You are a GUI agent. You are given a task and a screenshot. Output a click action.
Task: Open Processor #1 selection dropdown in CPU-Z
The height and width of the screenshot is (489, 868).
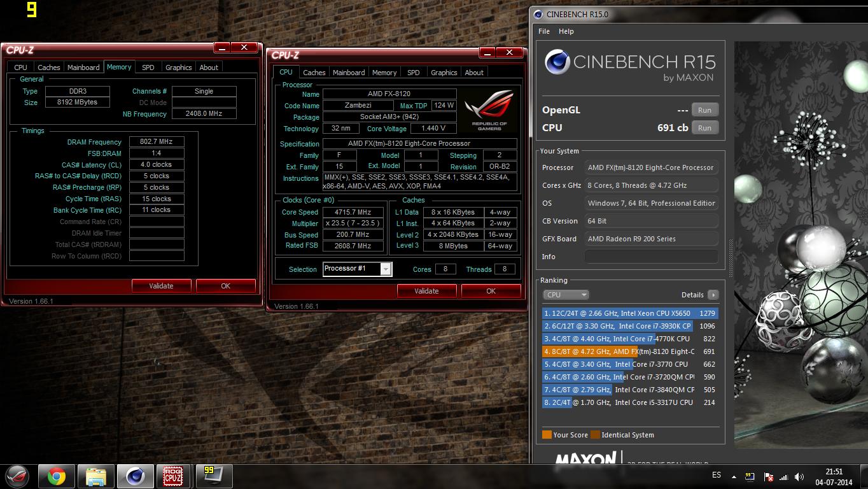pyautogui.click(x=357, y=269)
